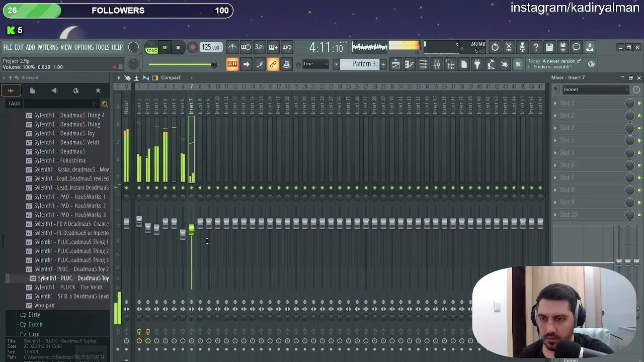Toggle step editing arrow icon
644x362 pixels.
(246, 64)
